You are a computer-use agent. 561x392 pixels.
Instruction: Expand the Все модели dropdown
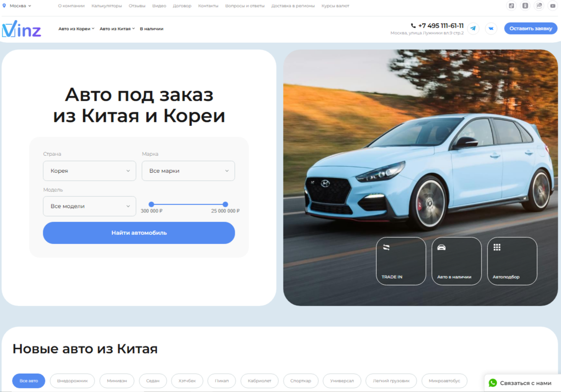(90, 206)
